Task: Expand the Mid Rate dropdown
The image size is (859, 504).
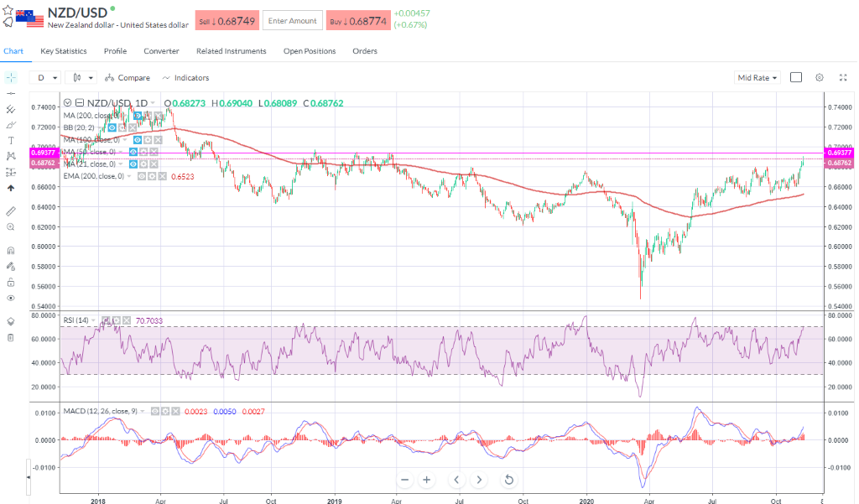Action: 757,77
